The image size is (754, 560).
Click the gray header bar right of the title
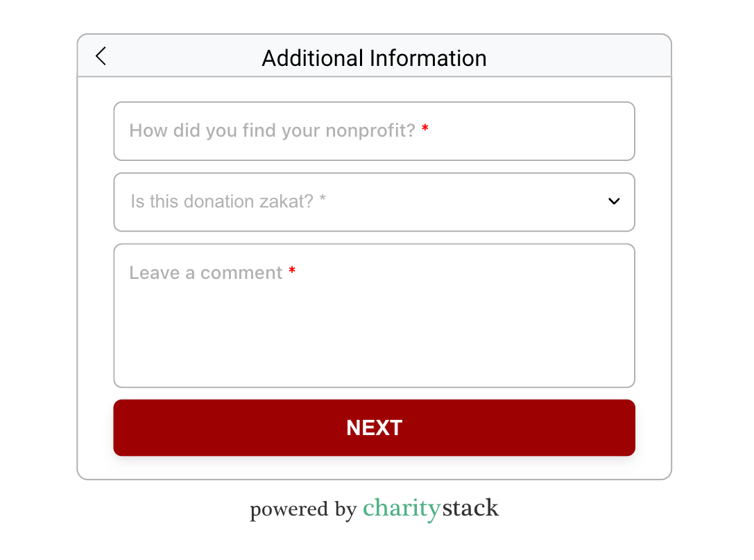tap(577, 56)
